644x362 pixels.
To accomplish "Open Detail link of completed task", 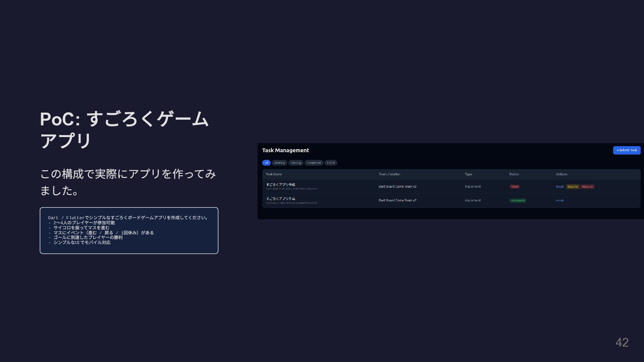I will pos(559,201).
